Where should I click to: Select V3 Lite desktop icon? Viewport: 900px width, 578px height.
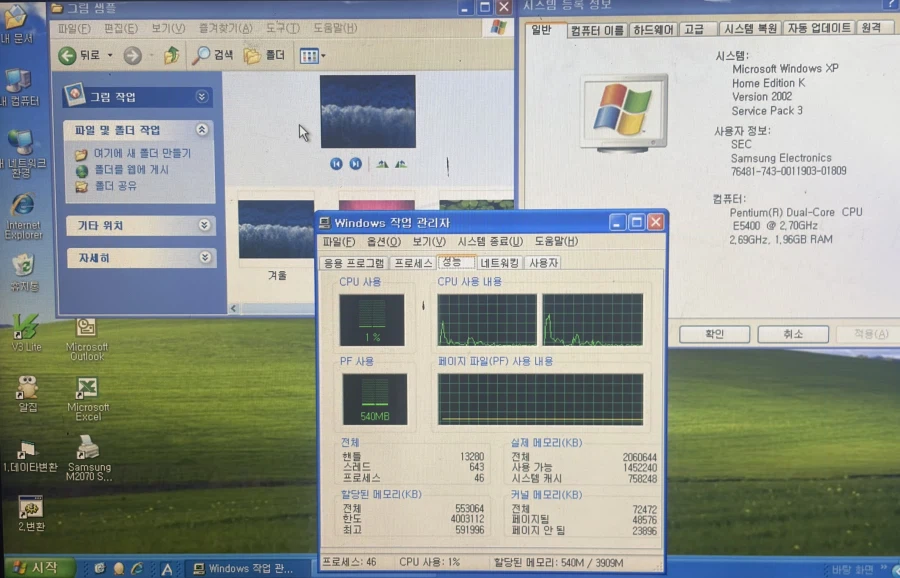tap(25, 333)
